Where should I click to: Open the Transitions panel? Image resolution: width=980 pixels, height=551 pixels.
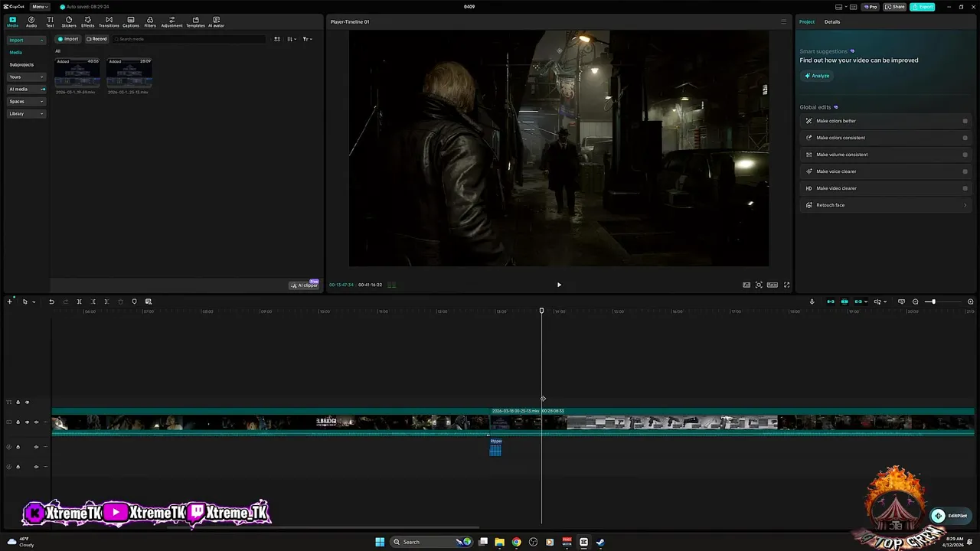pyautogui.click(x=109, y=21)
